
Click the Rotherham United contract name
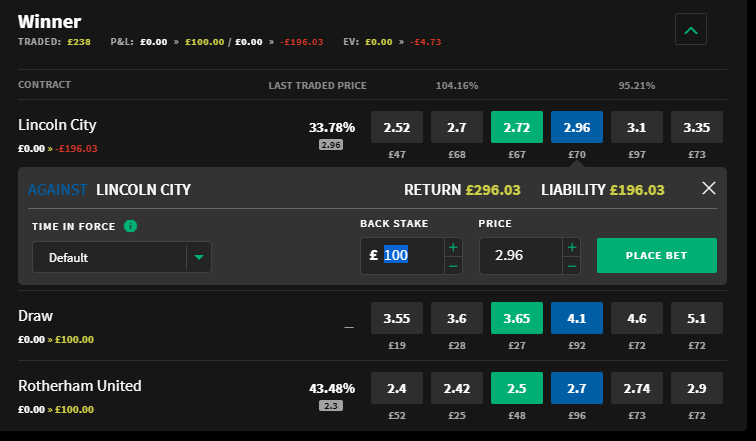[x=80, y=386]
